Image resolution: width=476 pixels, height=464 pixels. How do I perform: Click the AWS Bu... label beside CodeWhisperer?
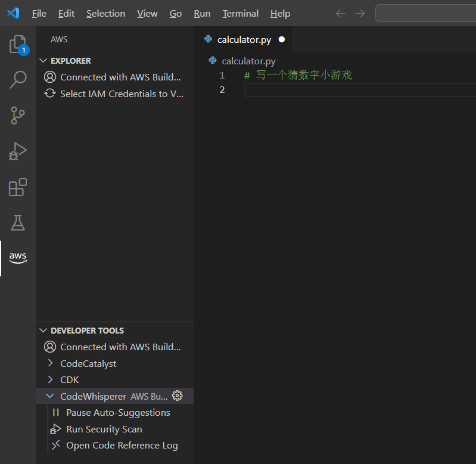tap(149, 396)
